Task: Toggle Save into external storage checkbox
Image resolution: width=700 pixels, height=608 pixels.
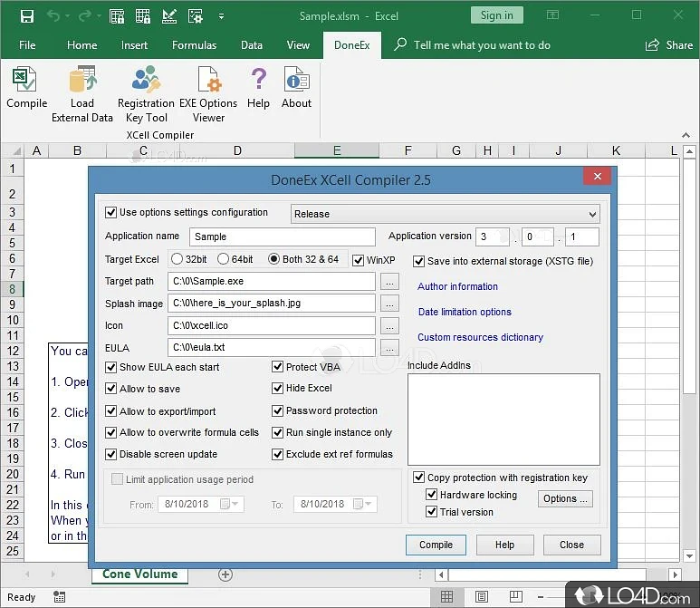Action: tap(418, 261)
